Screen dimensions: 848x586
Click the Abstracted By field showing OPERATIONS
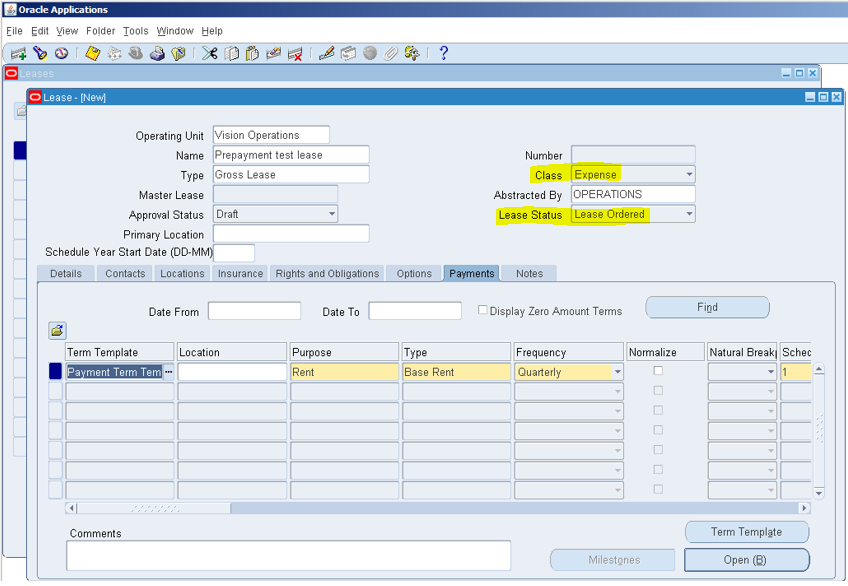(633, 194)
